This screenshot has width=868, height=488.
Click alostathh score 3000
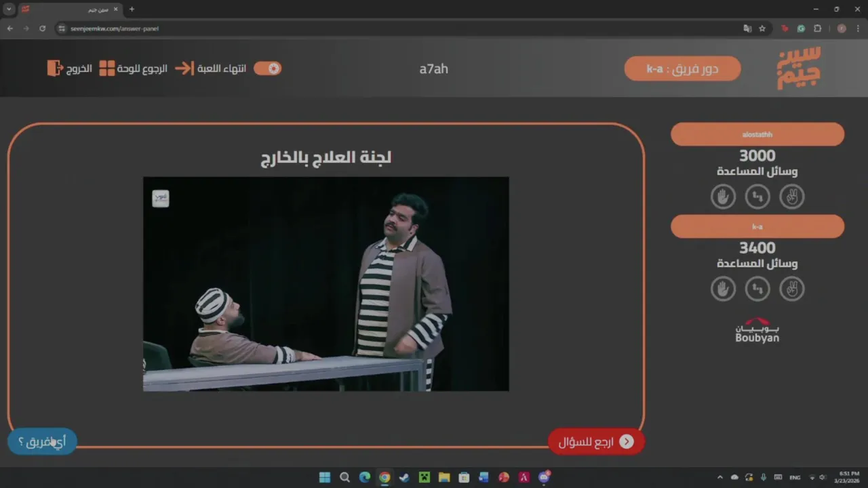(x=757, y=156)
